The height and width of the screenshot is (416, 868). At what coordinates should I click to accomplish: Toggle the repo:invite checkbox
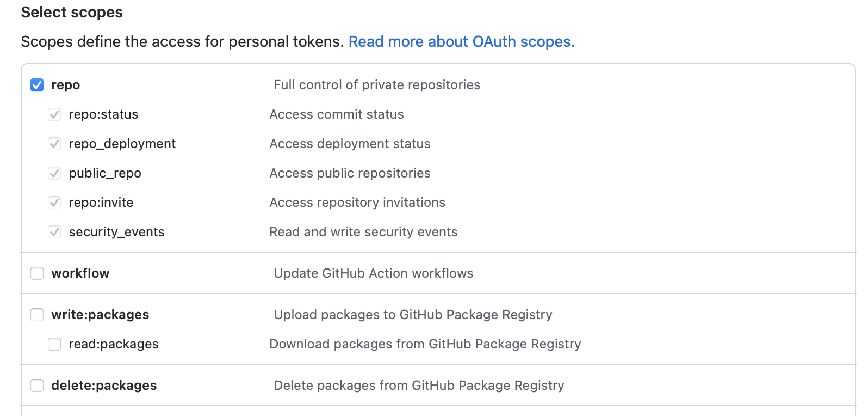pos(54,203)
